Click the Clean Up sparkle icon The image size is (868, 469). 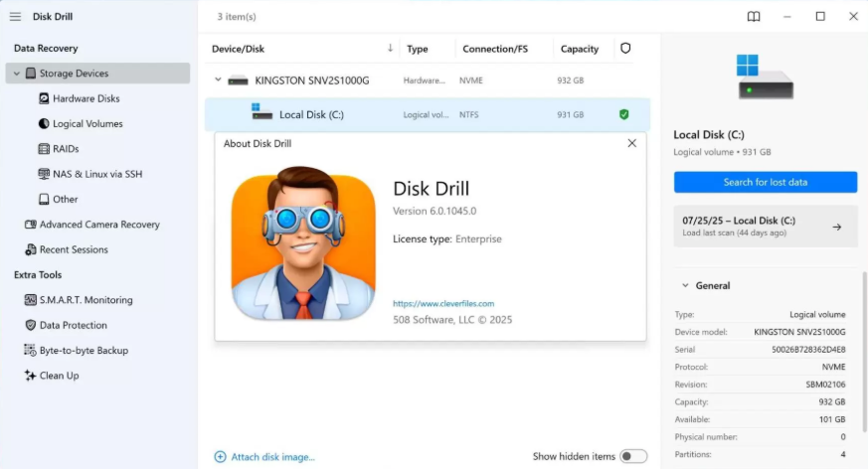[31, 376]
